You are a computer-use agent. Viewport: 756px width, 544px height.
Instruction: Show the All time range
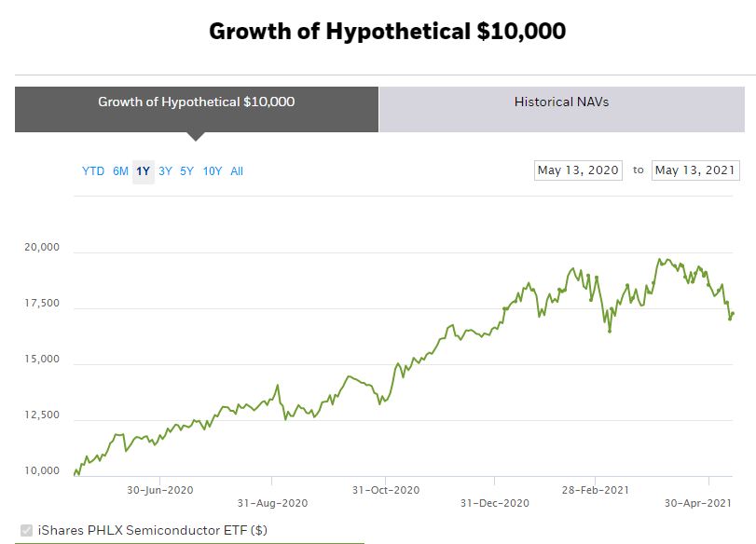tap(237, 171)
